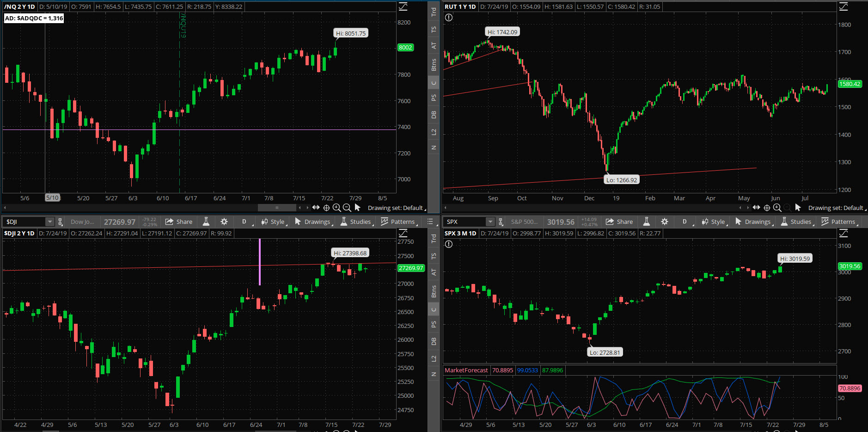Click step-right arrow under /NQ chart
Viewport: 868px width, 432px height.
pyautogui.click(x=307, y=208)
